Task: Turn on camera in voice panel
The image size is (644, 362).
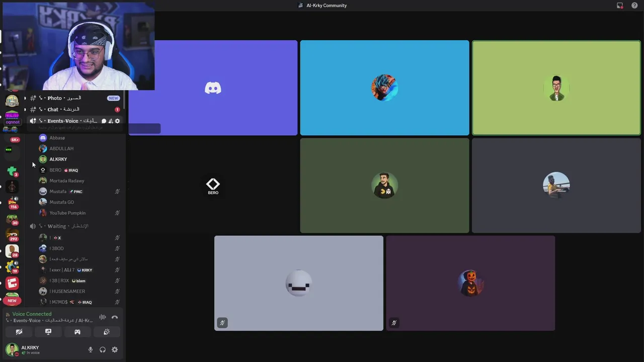Action: 19,332
